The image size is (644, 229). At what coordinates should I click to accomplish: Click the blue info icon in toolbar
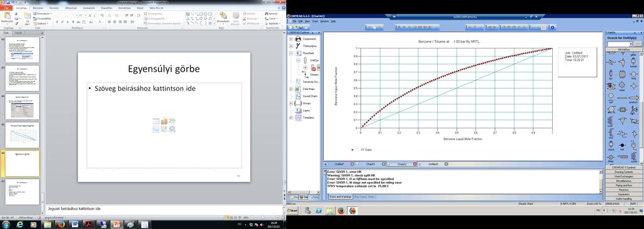click(x=552, y=28)
